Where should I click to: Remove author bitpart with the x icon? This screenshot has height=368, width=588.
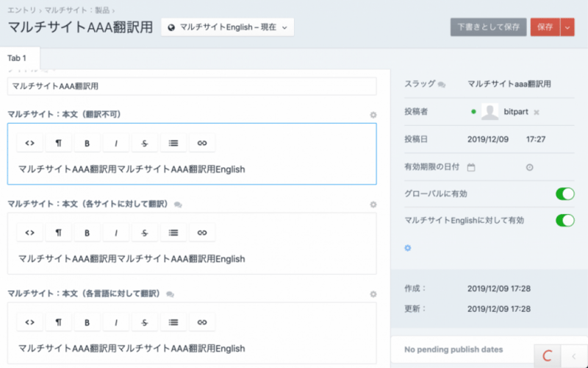coord(537,112)
